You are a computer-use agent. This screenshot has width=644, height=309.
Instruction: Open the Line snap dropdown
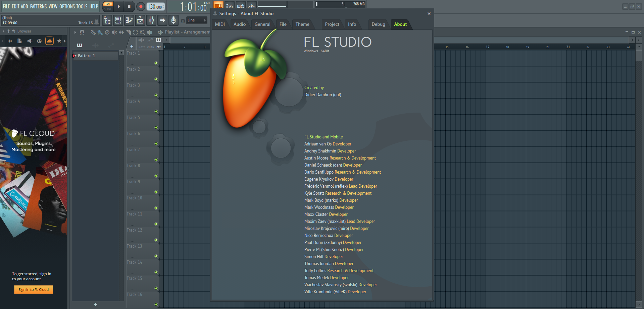(x=197, y=20)
